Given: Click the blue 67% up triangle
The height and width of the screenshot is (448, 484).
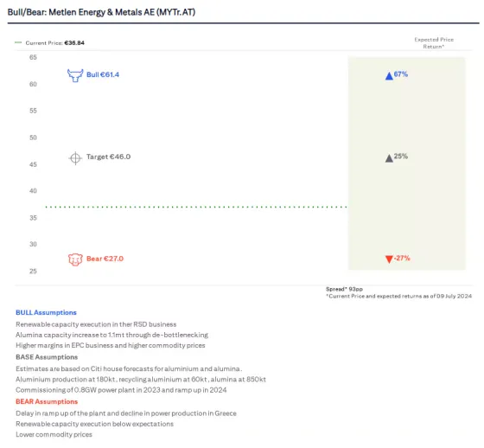Looking at the screenshot, I should [389, 76].
